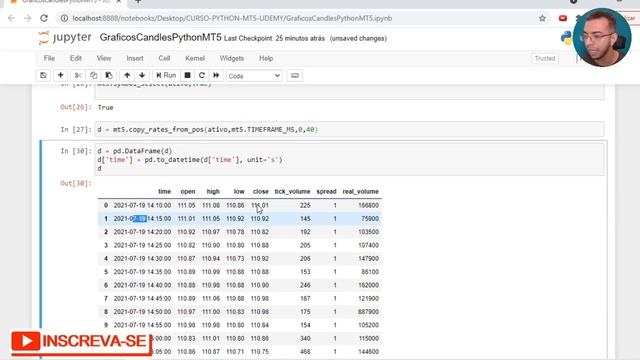Insert a cell below with plus icon
This screenshot has width=640, height=360.
[60, 76]
